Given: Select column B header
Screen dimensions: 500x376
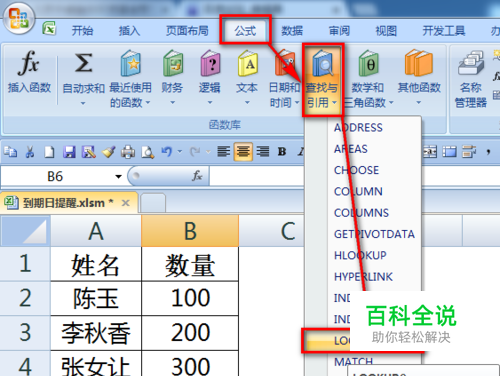Looking at the screenshot, I should pyautogui.click(x=190, y=231).
